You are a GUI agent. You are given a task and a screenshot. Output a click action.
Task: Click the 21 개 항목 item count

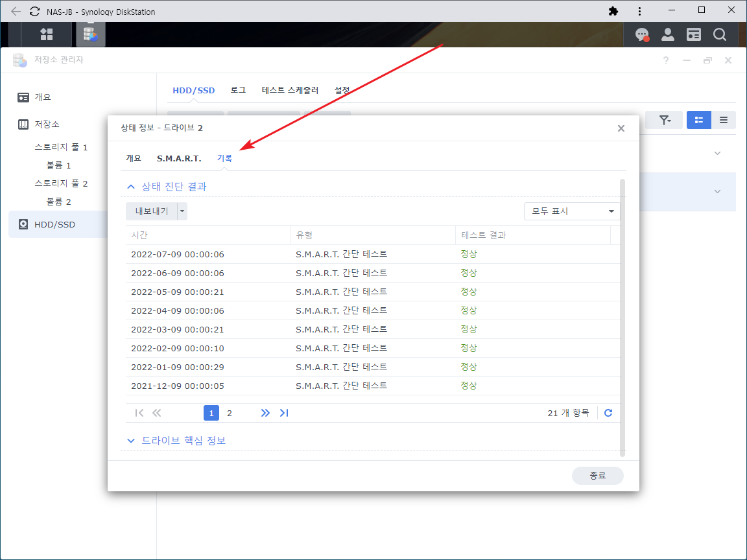tap(568, 413)
